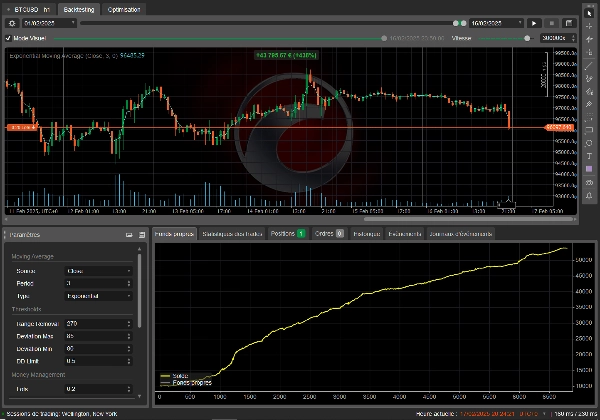
Task: Select the text annotation tool
Action: point(589,156)
